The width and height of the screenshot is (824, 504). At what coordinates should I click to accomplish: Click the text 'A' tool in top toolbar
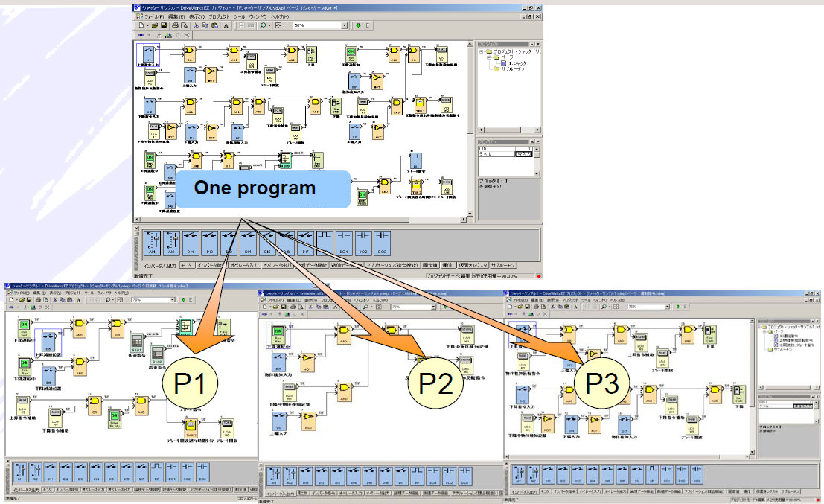tap(226, 25)
